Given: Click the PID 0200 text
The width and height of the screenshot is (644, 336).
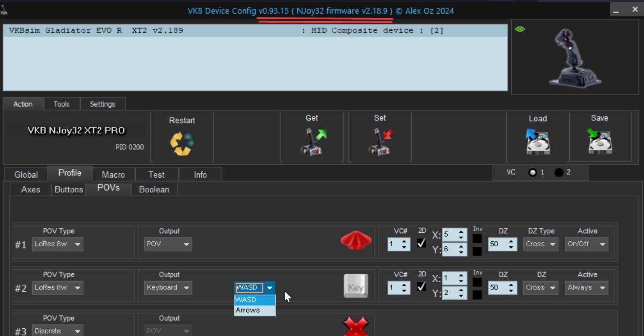Looking at the screenshot, I should click(130, 147).
